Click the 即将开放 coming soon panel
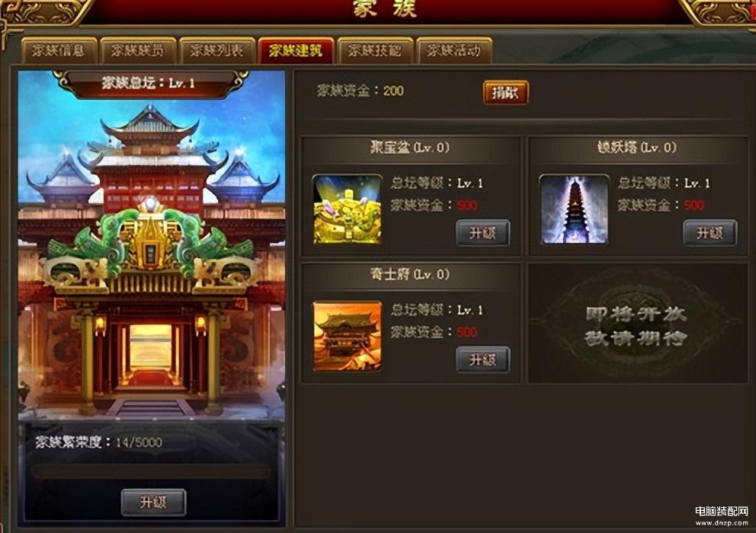This screenshot has width=756, height=533. (x=638, y=323)
